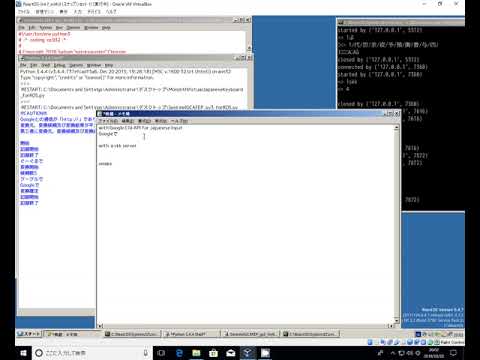Viewport: 480px width, 360px height.
Task: Open File Explorer from the taskbar
Action: coord(196,353)
